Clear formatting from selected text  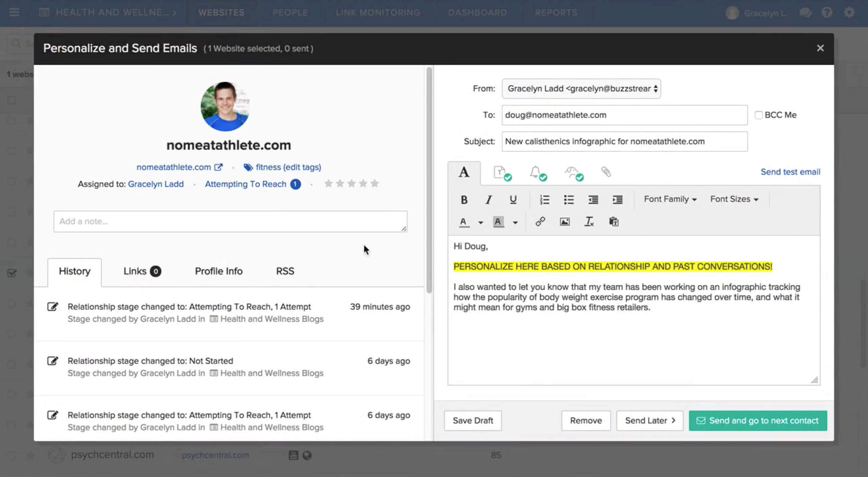pyautogui.click(x=589, y=222)
